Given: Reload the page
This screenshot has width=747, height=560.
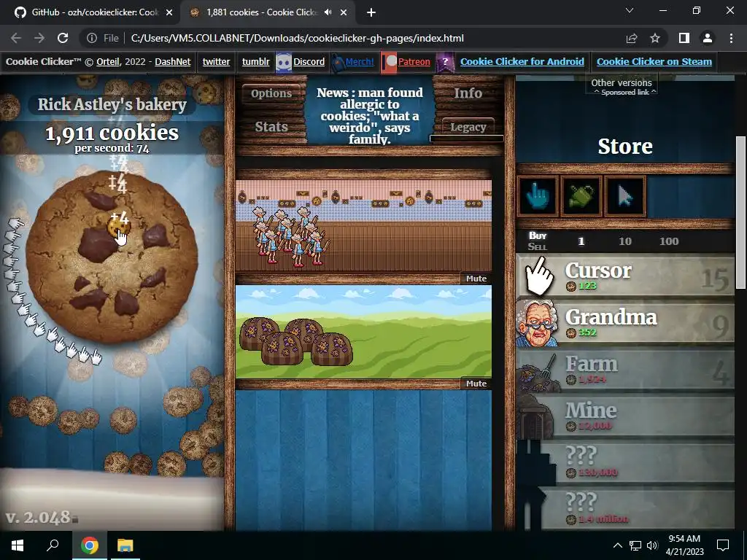Looking at the screenshot, I should point(63,38).
